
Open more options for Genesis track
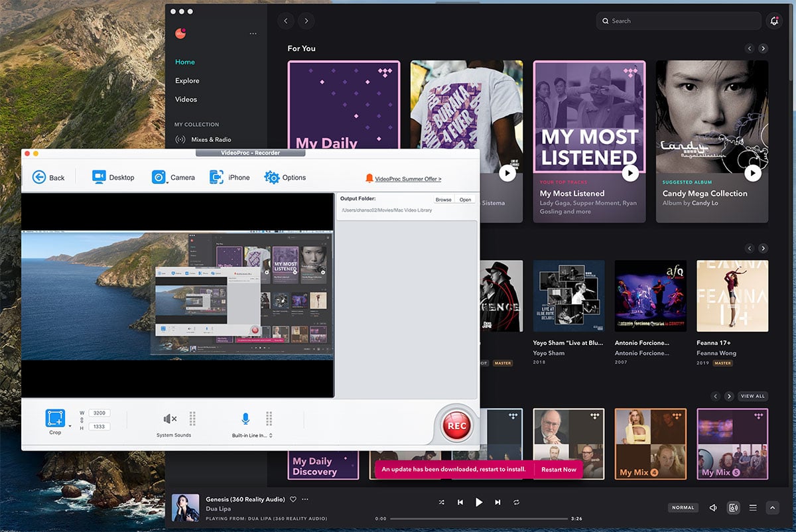305,499
